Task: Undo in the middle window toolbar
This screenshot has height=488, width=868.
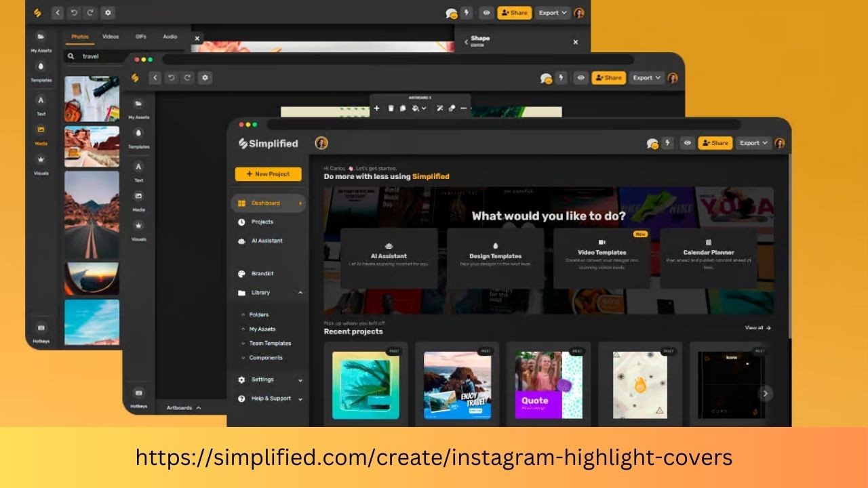Action: [172, 78]
